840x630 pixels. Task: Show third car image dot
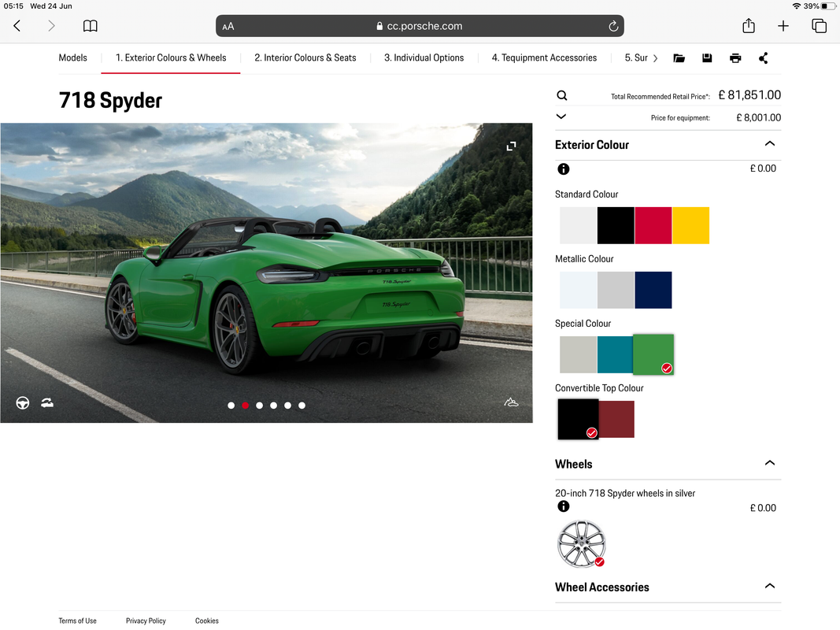tap(259, 406)
